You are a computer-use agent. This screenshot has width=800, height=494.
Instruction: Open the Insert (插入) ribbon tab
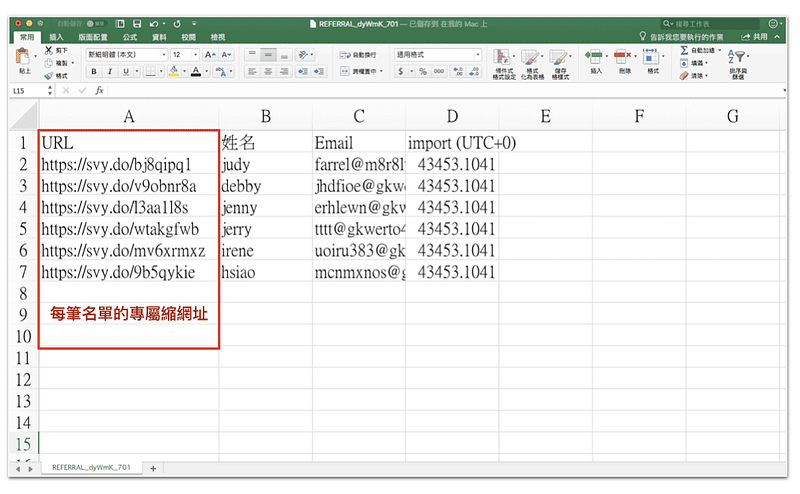tap(56, 37)
